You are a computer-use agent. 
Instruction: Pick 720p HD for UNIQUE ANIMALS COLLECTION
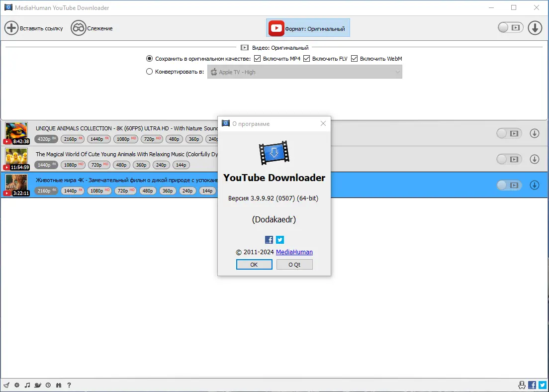[x=152, y=139]
